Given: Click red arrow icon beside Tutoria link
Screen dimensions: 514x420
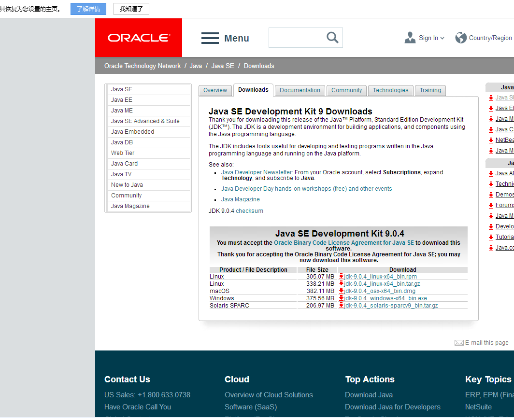Looking at the screenshot, I should tap(491, 237).
